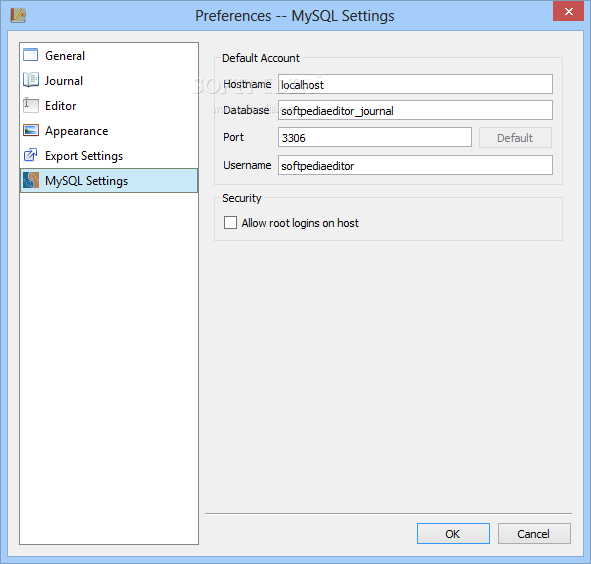
Task: Click the Appearance picture icon
Action: click(31, 130)
